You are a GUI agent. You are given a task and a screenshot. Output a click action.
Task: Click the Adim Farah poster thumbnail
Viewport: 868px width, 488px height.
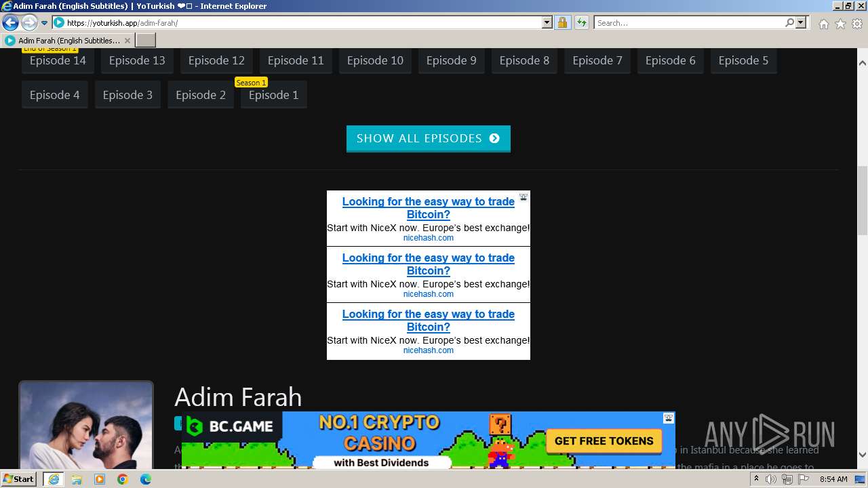86,426
